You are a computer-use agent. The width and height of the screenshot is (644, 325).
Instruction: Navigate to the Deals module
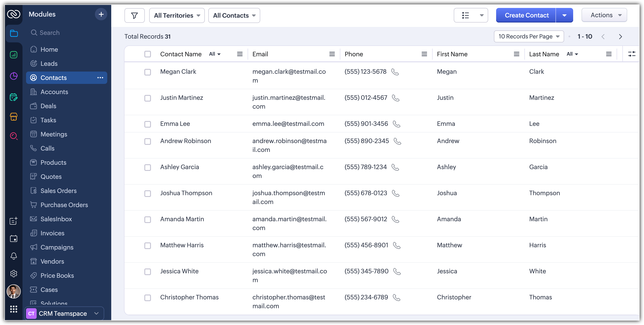pos(48,106)
